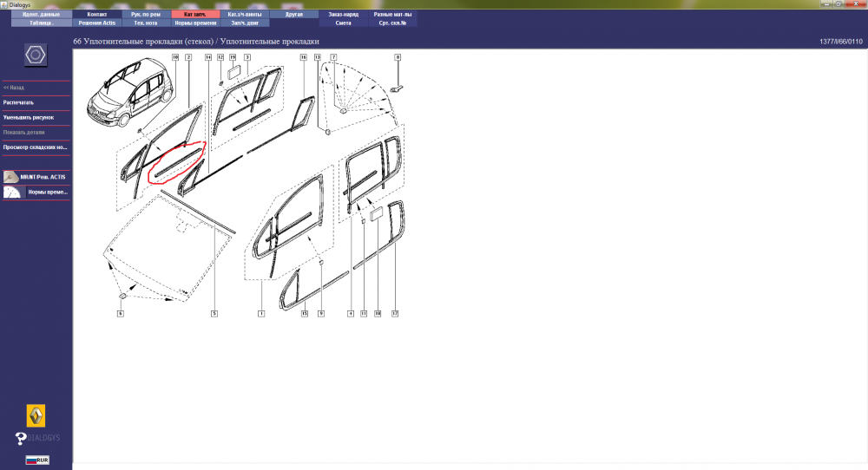Select part callout number 2 in diagram
The image size is (868, 470).
click(188, 57)
